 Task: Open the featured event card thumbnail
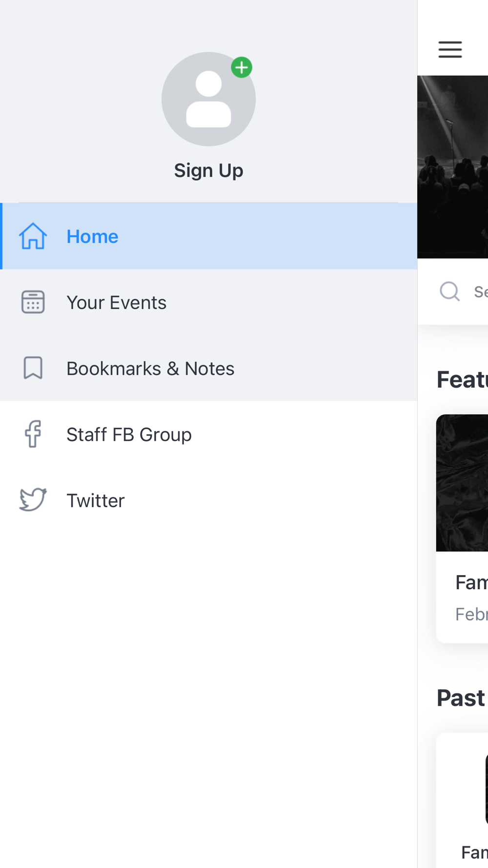coord(462,483)
